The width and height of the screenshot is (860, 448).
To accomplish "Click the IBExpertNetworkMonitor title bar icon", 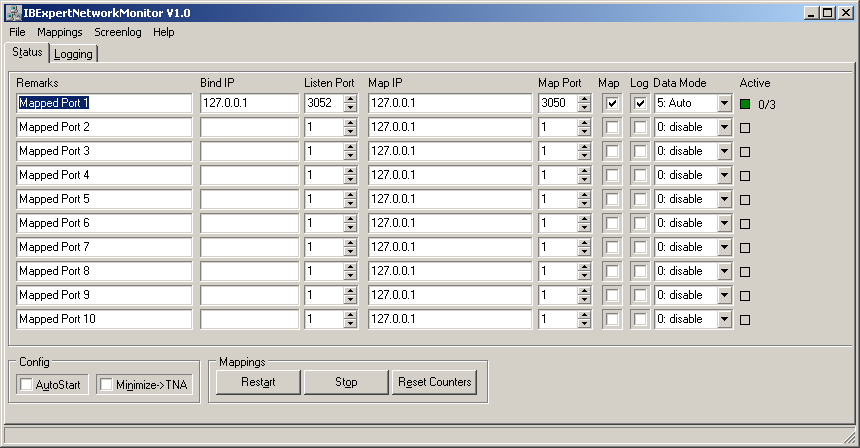I will point(13,13).
